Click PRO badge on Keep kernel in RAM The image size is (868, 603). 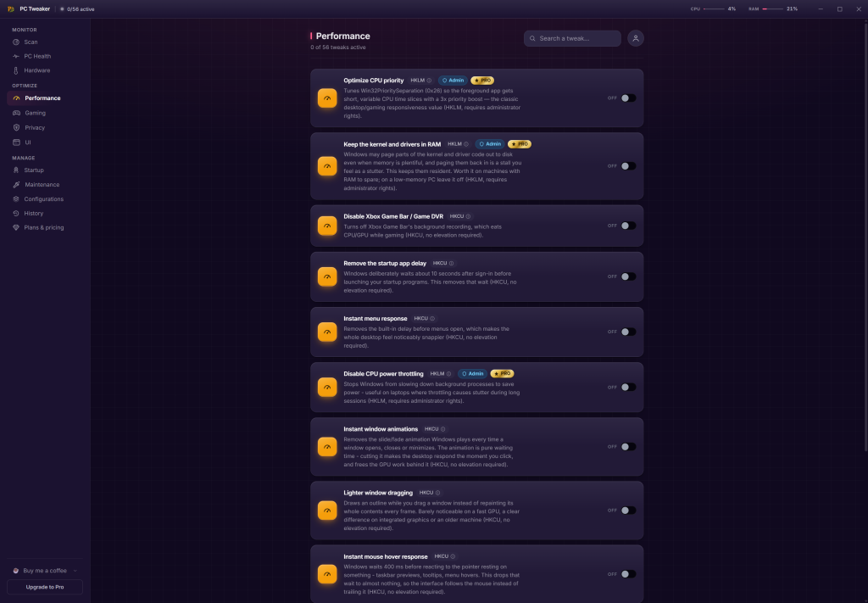[x=520, y=144]
